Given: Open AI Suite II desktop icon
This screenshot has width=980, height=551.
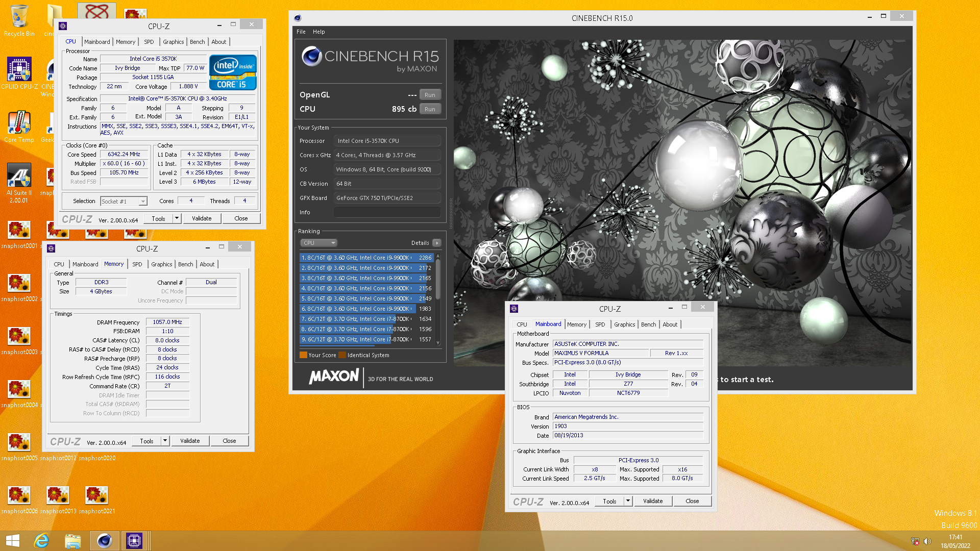Looking at the screenshot, I should pyautogui.click(x=19, y=183).
